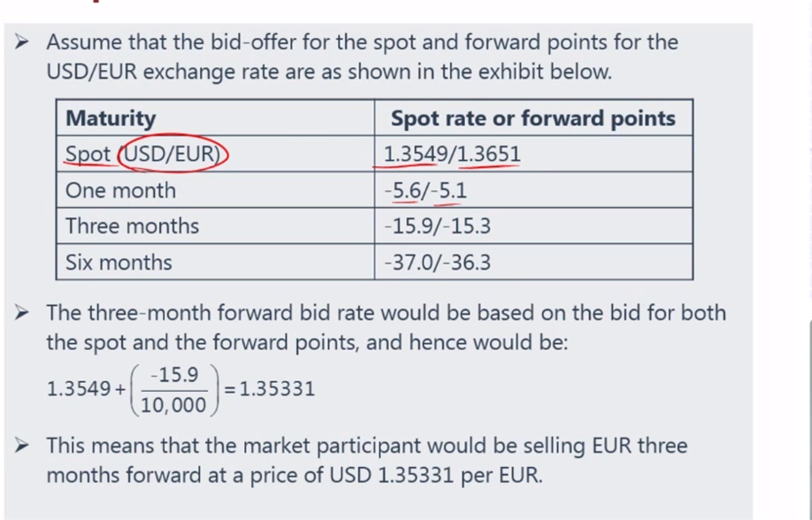The height and width of the screenshot is (520, 812).
Task: Click the red-circled "USD/EUR" text in the table
Action: (x=173, y=155)
